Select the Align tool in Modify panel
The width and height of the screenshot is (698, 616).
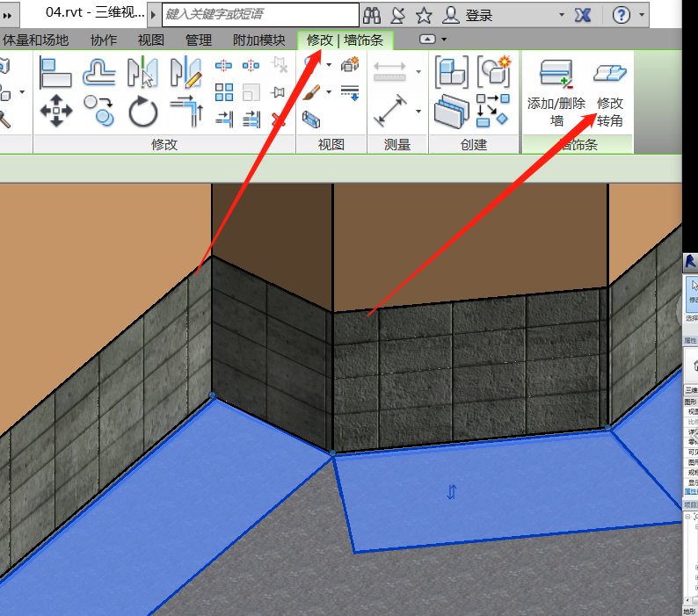(x=55, y=73)
